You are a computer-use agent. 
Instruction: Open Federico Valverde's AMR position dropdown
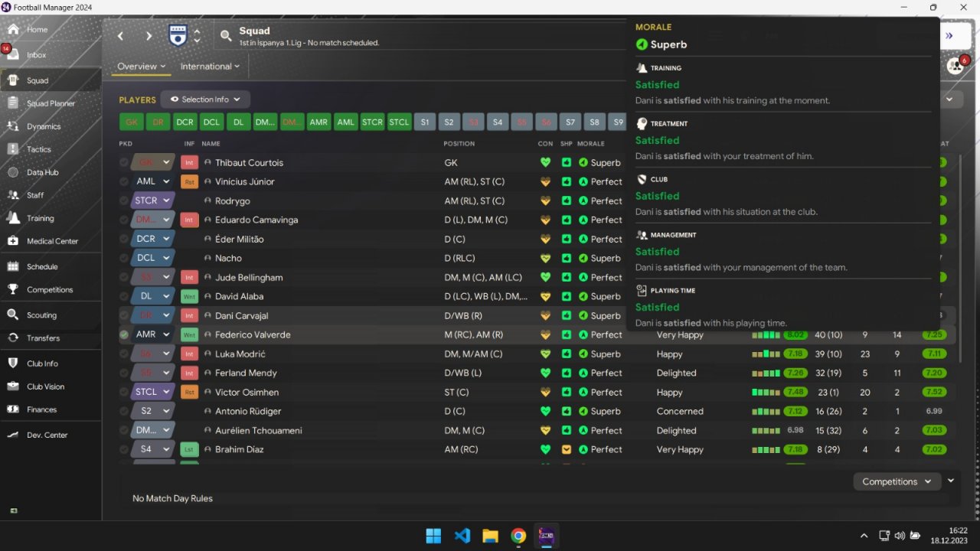pos(152,334)
